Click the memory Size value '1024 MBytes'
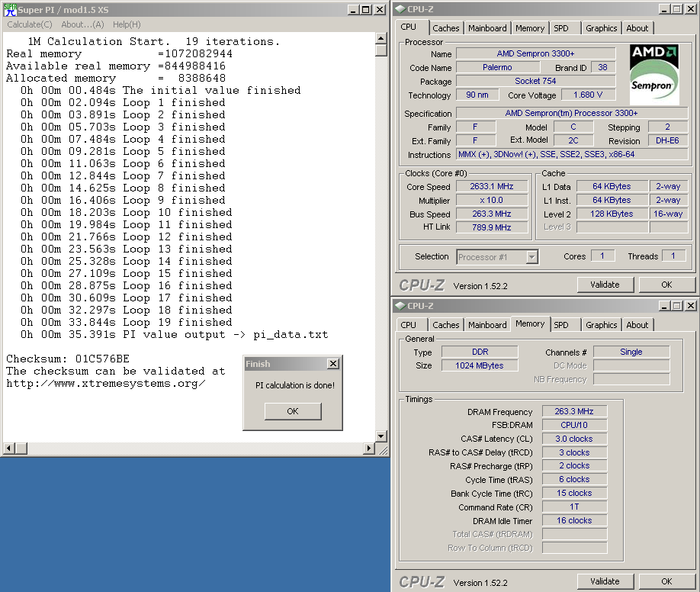Viewport: 700px width, 592px height. pos(480,365)
